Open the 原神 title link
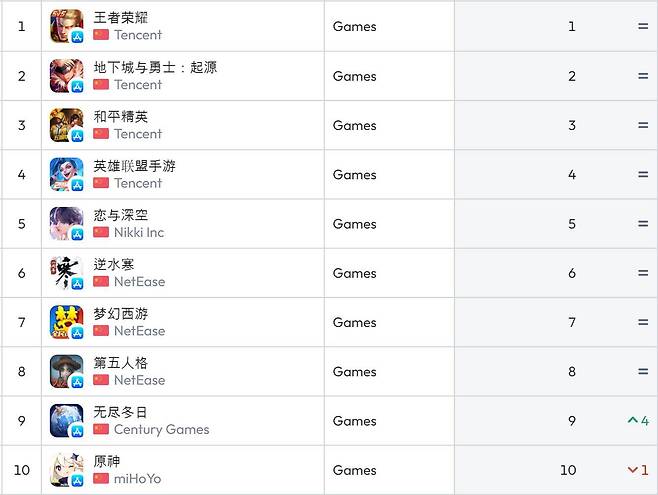Image resolution: width=658 pixels, height=495 pixels. click(x=107, y=461)
